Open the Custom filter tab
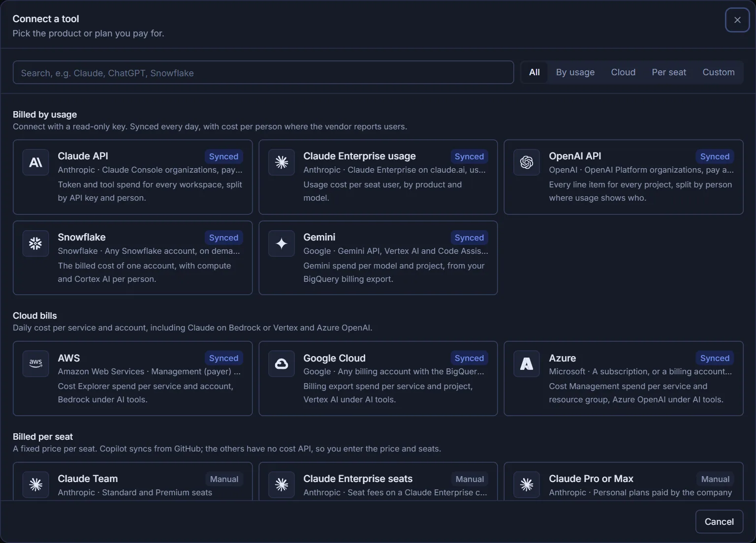The image size is (756, 543). [x=719, y=72]
